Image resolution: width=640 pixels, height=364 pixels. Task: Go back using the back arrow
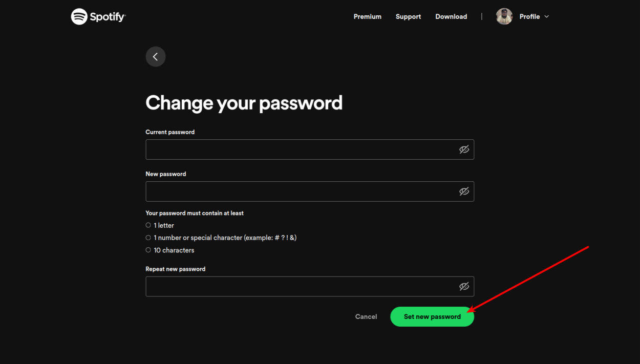[x=156, y=56]
